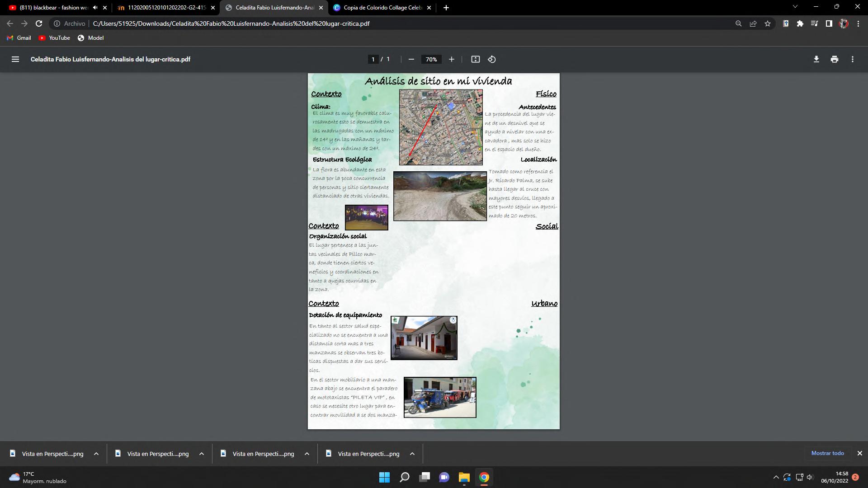
Task: Download the PDF file
Action: 816,59
